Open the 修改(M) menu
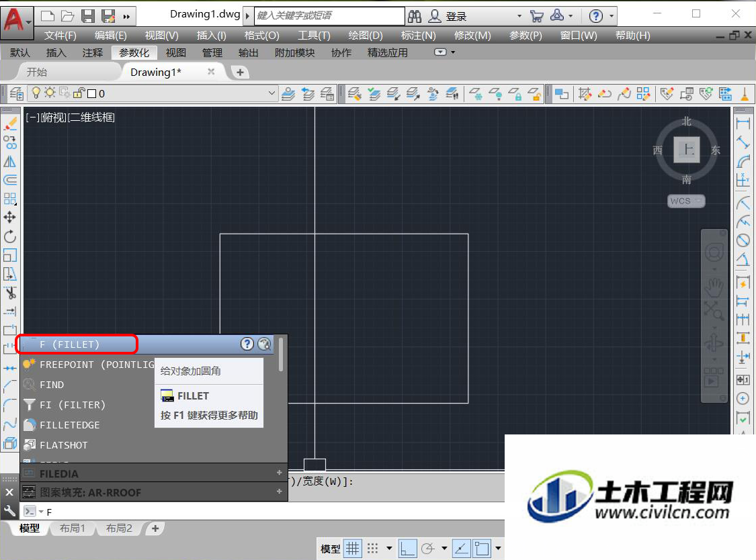Screen dimensions: 756x560 (472, 36)
